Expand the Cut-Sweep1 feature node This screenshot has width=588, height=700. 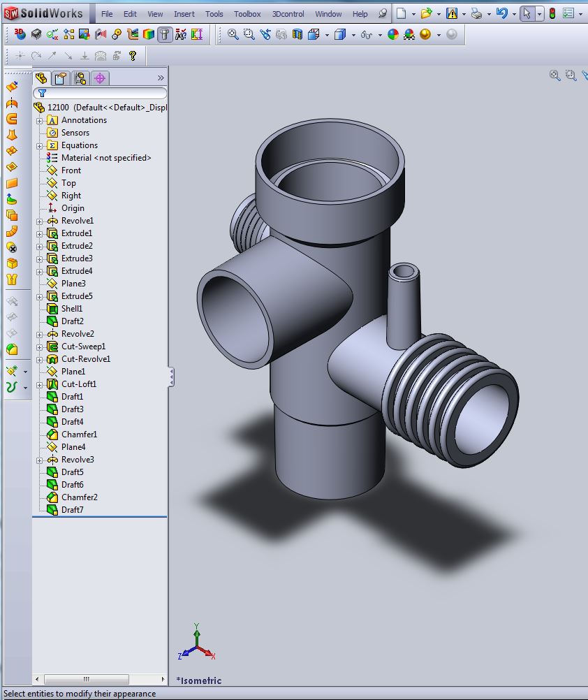click(x=40, y=347)
